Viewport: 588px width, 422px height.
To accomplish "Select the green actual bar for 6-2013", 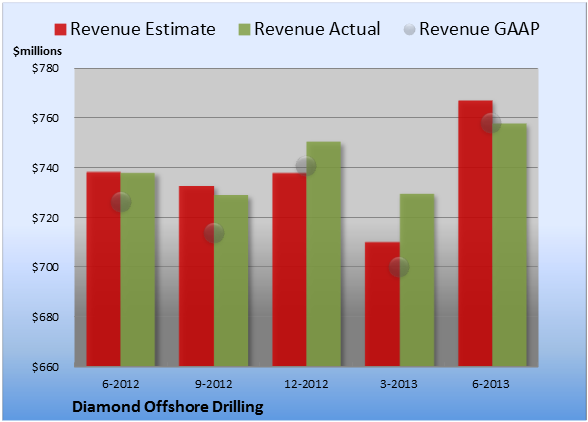I will click(x=510, y=245).
